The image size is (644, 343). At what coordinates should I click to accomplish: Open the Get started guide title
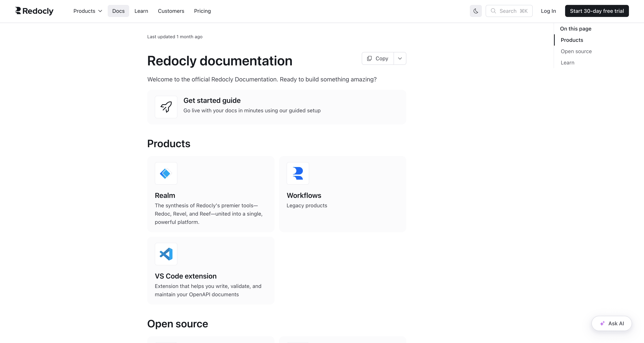click(212, 100)
